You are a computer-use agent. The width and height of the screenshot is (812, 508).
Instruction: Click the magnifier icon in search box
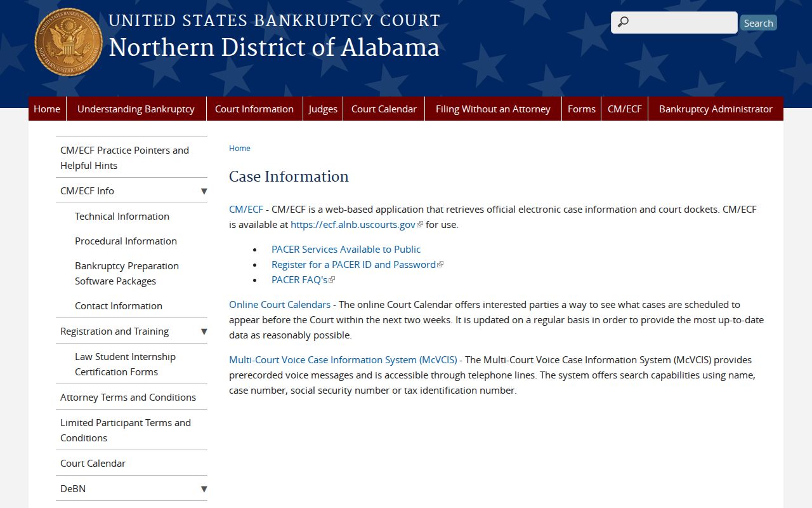(623, 22)
